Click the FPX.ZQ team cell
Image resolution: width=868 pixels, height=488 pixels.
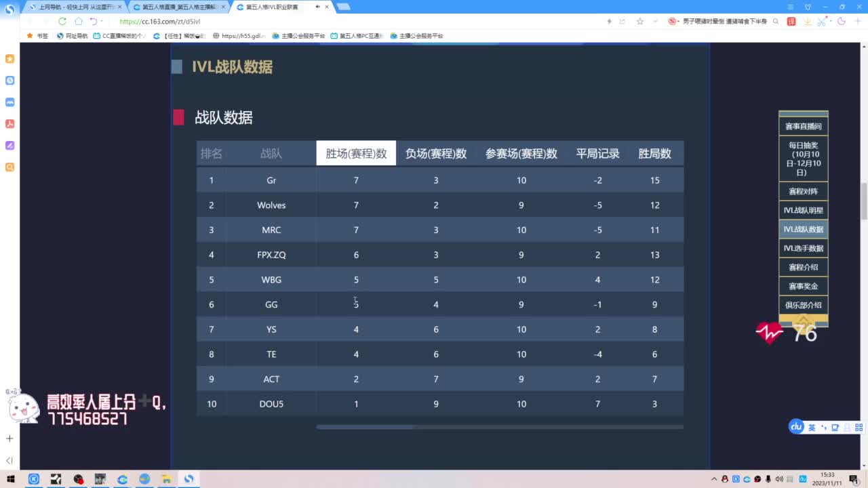click(271, 255)
